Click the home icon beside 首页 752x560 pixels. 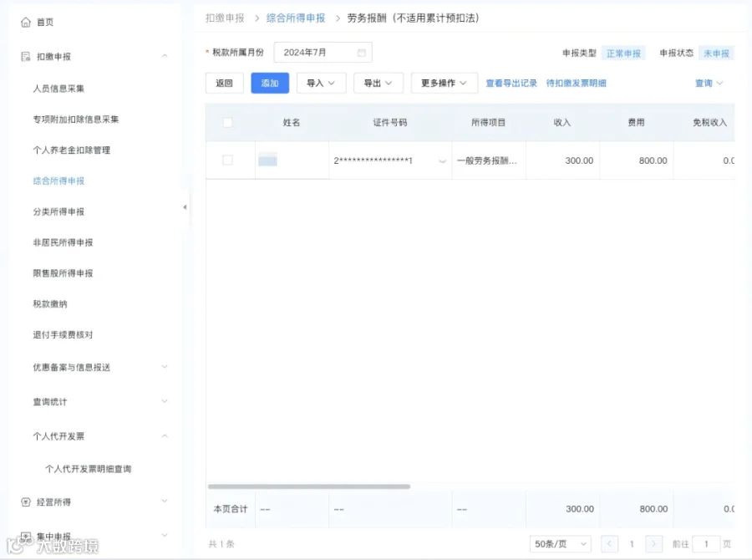coord(26,22)
